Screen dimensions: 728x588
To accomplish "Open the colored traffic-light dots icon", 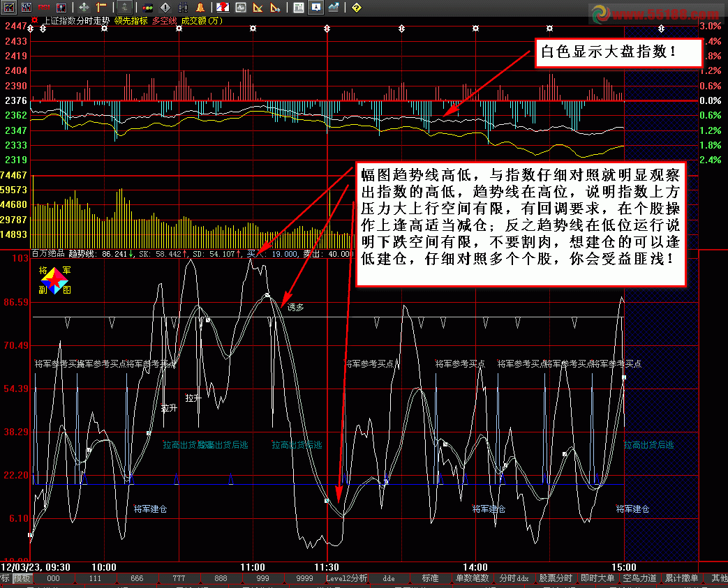I will coord(148,7).
